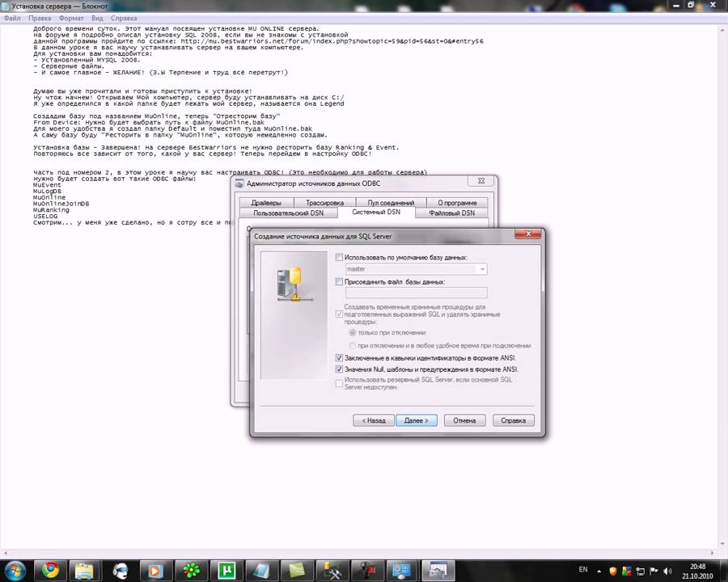Click the MuEvent line in Notepad
The image size is (728, 582).
[47, 185]
